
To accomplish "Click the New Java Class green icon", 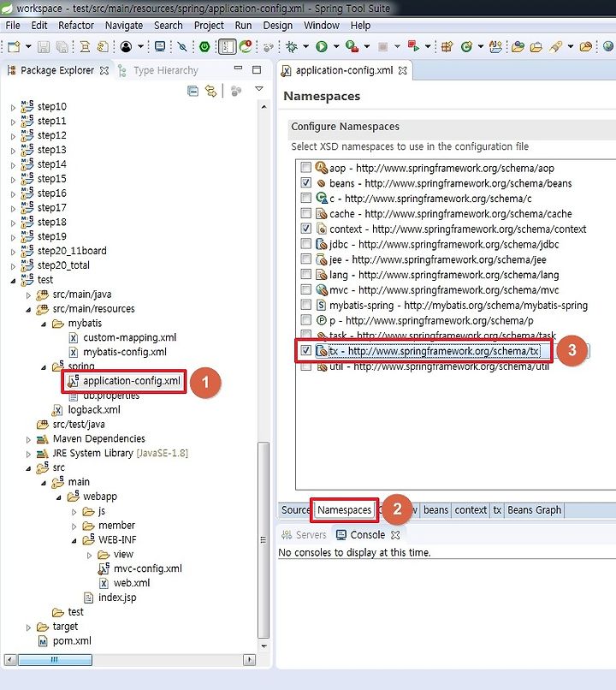I will tap(466, 46).
